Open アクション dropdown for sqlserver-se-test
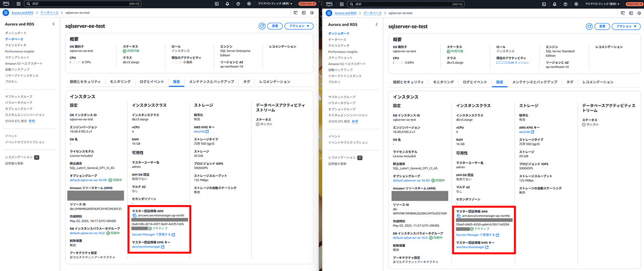The width and height of the screenshot is (644, 271). coord(626,26)
